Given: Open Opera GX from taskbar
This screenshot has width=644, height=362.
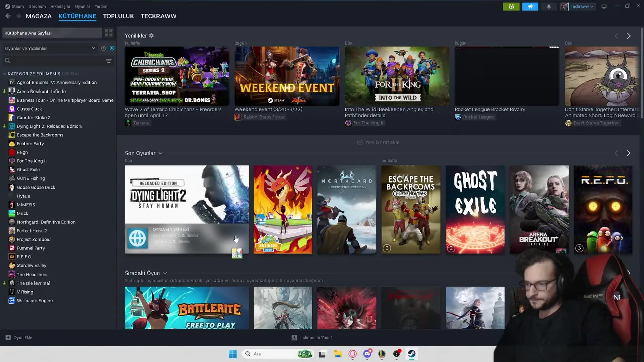Looking at the screenshot, I should (352, 354).
